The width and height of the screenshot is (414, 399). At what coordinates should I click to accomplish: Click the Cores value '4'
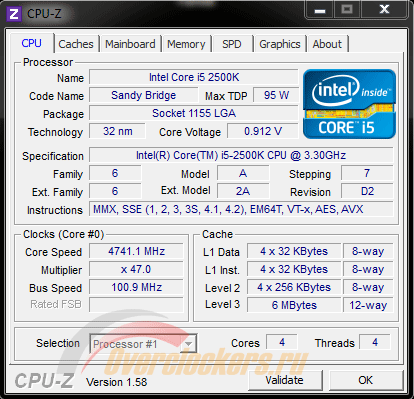coord(282,342)
